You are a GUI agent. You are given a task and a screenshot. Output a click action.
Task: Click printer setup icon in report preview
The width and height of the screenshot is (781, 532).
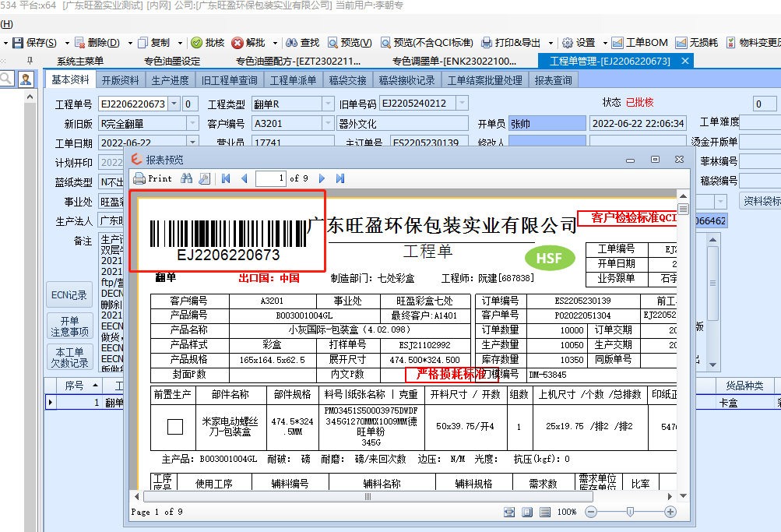coord(204,178)
